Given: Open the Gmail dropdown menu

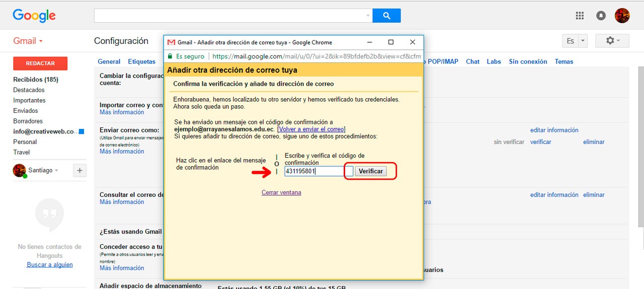Looking at the screenshot, I should coord(28,41).
